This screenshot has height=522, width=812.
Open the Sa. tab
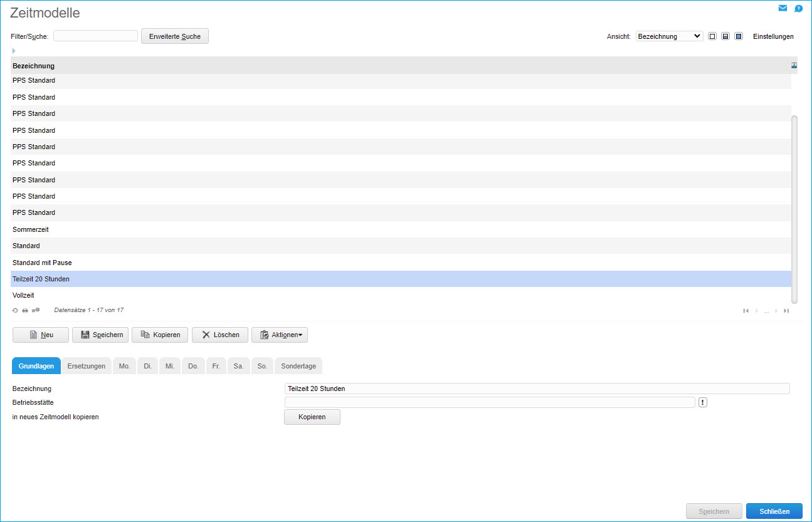point(238,366)
